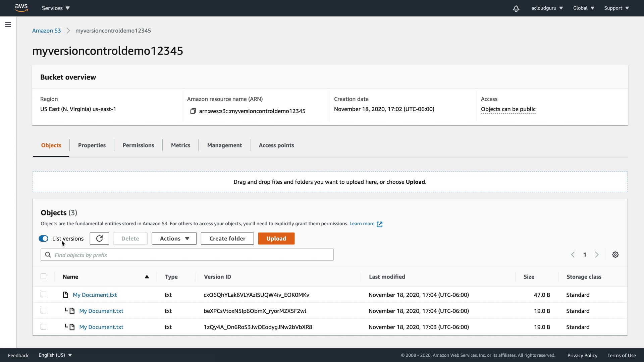Copy the bucket ARN with copy icon
The width and height of the screenshot is (644, 362).
[x=193, y=111]
